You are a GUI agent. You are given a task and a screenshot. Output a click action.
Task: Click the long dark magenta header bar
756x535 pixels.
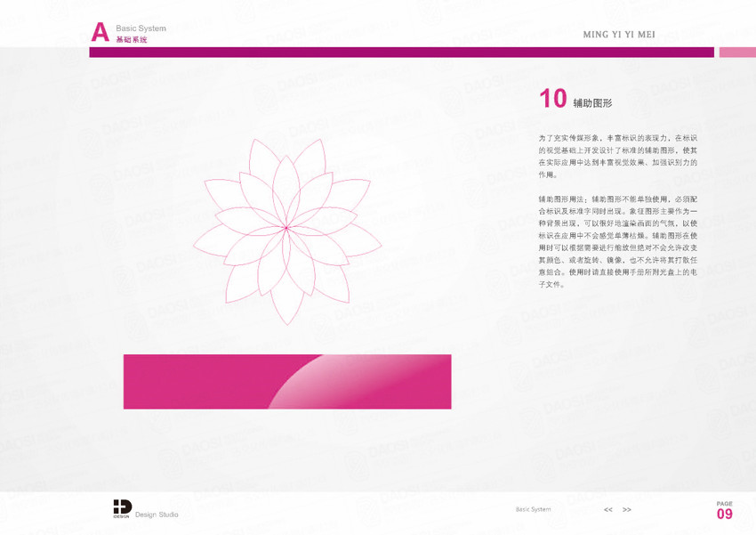400,53
